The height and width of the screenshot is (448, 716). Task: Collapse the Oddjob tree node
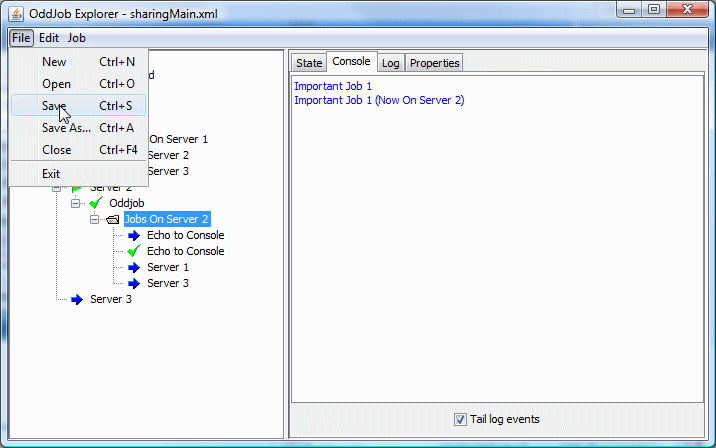coord(77,203)
